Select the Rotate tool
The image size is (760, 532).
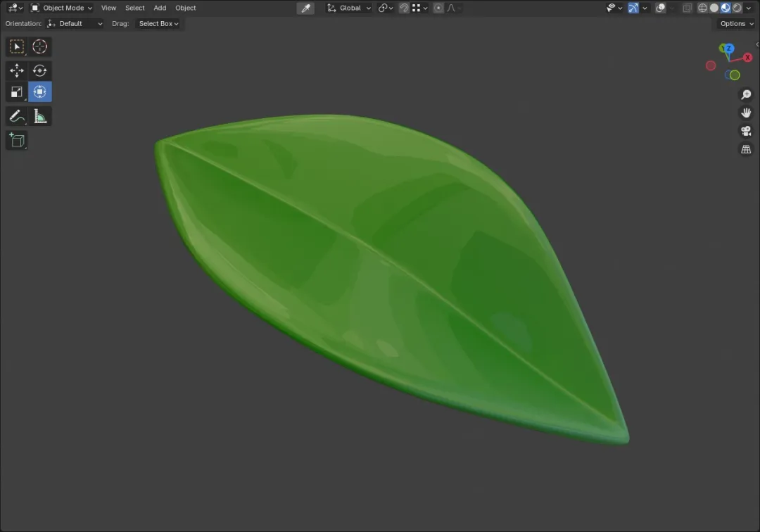(x=39, y=70)
